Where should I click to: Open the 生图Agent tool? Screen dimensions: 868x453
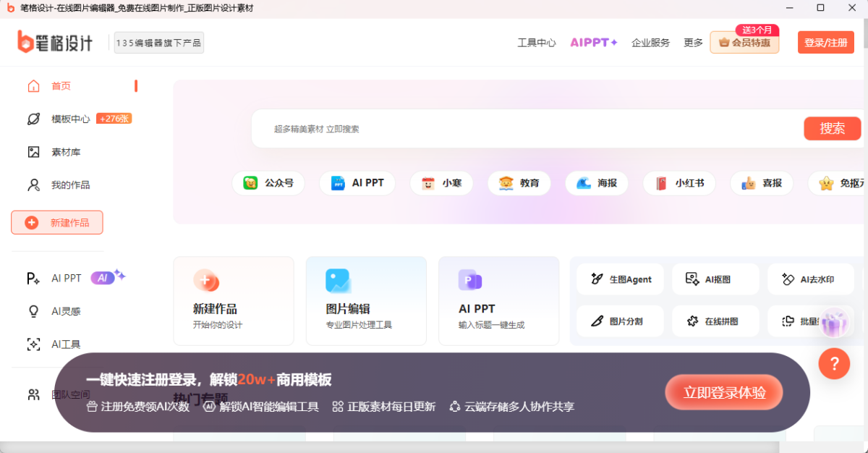[621, 279]
